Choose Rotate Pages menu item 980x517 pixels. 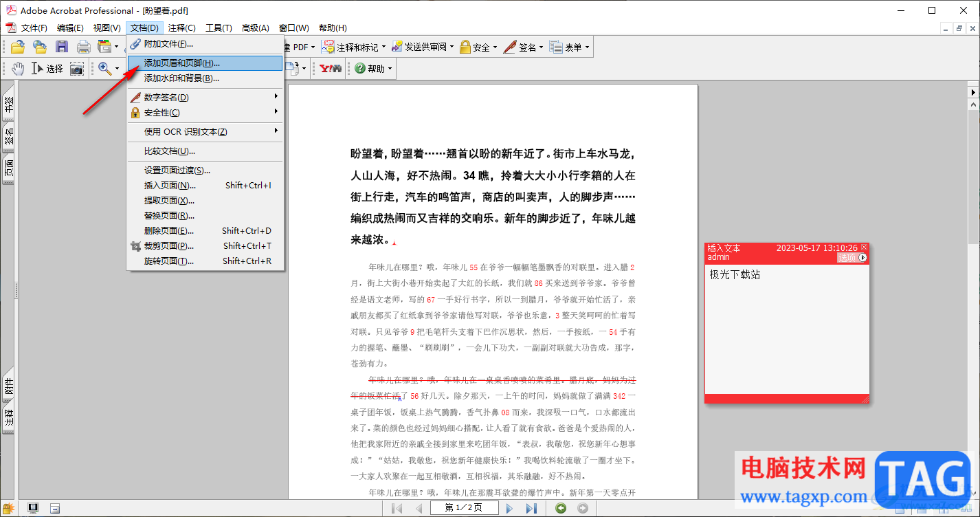[x=205, y=261]
